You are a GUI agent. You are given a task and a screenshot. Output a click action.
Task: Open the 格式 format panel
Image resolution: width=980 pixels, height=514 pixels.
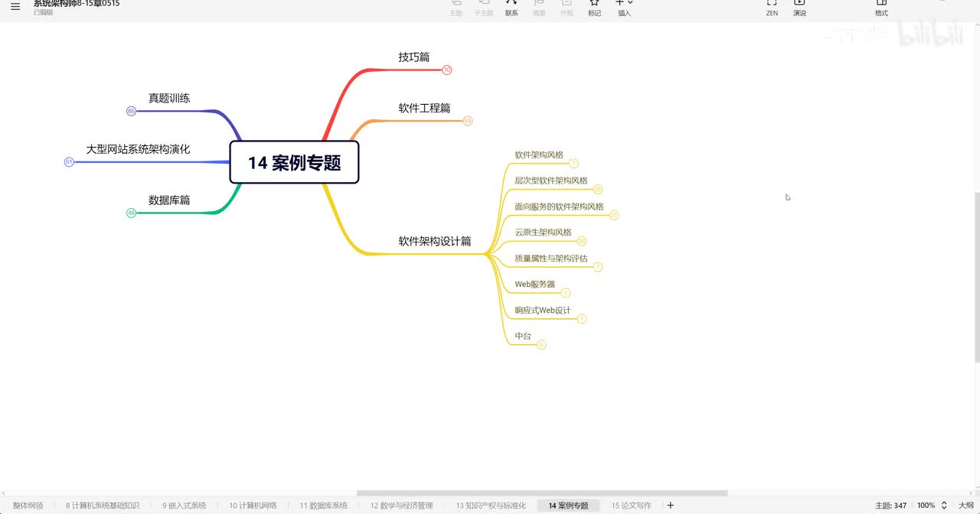[x=882, y=8]
